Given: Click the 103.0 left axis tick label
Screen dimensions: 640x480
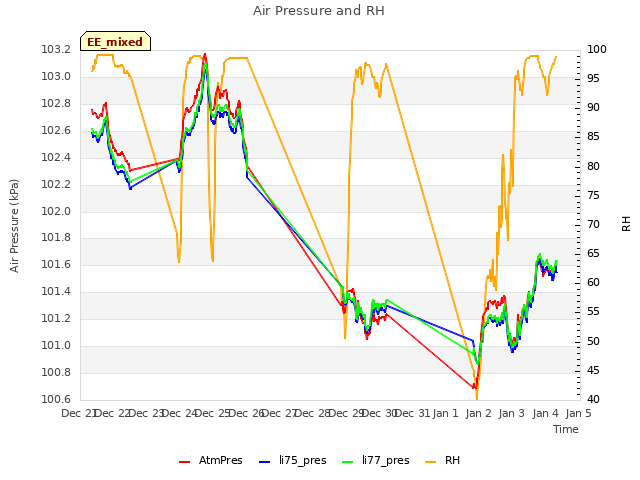Looking at the screenshot, I should pyautogui.click(x=56, y=77).
